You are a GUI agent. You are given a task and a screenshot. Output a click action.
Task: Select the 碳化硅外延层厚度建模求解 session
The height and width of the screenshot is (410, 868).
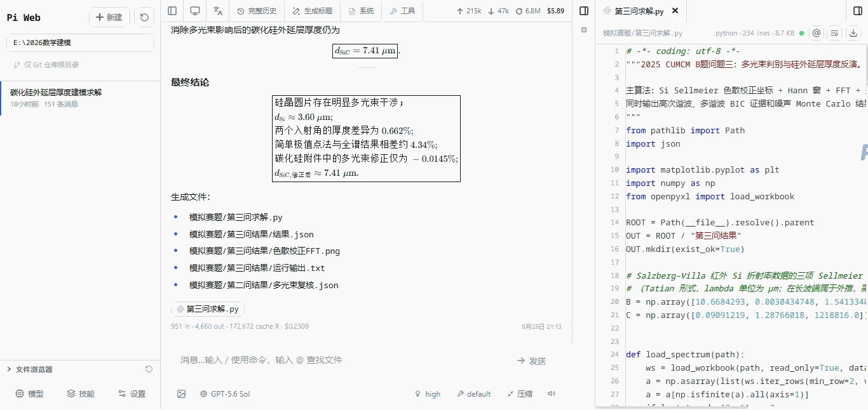coord(80,98)
